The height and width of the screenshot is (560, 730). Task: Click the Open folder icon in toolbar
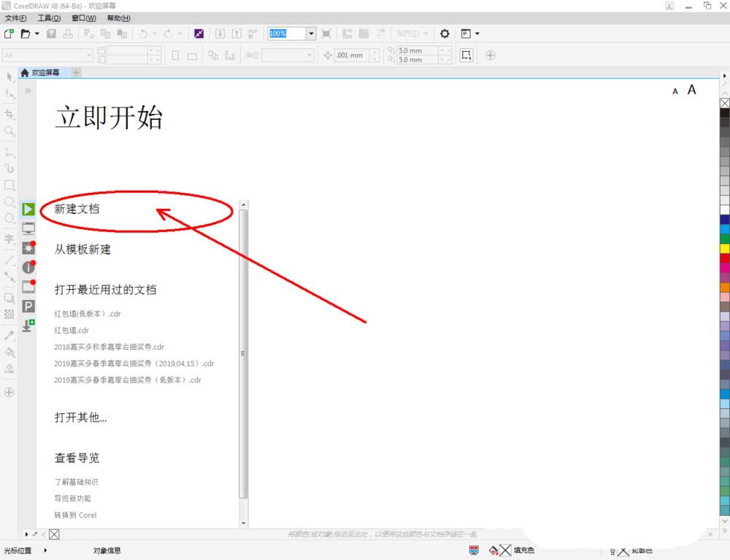click(25, 34)
